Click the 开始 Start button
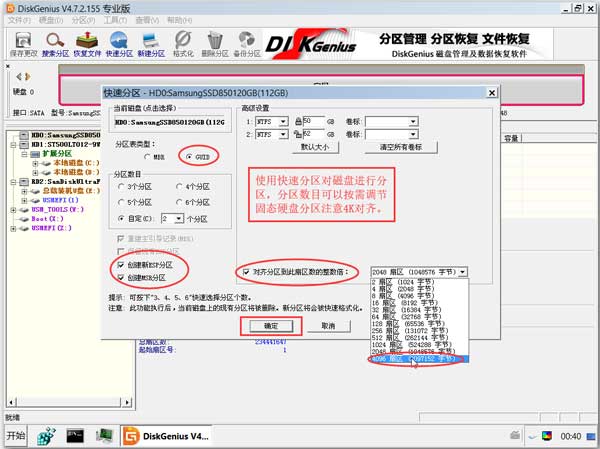 click(16, 436)
